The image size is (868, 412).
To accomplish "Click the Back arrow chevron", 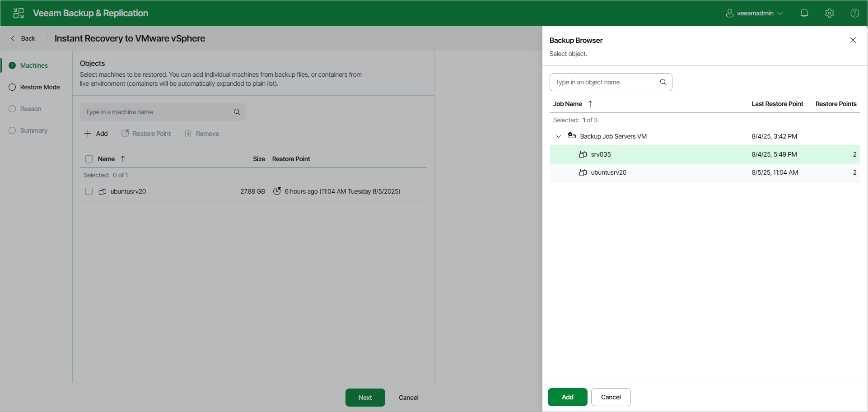I will pyautogui.click(x=13, y=38).
